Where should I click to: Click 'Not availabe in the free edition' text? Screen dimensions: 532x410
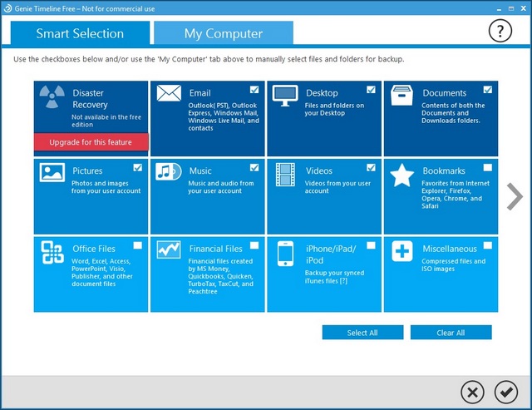(106, 121)
